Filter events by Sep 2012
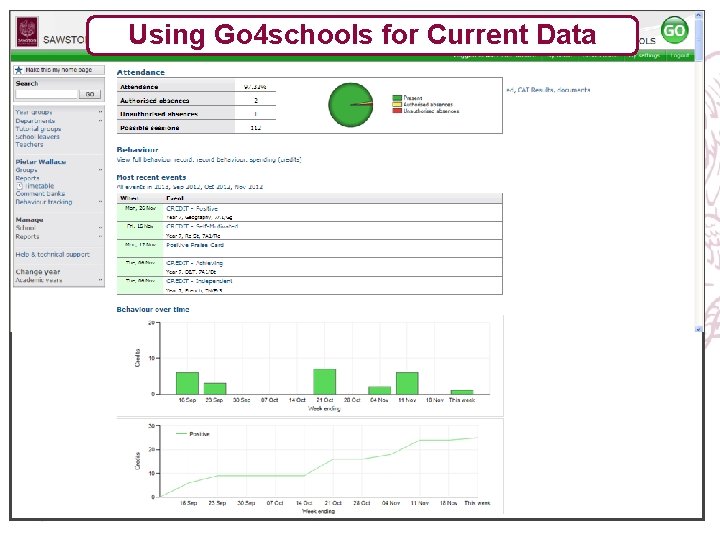Viewport: 720px width, 540px height. [x=187, y=187]
